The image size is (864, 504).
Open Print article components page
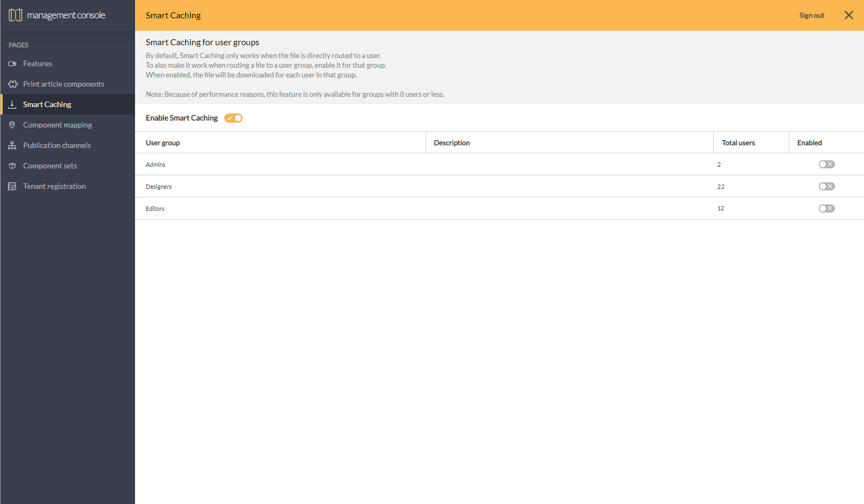(68, 84)
